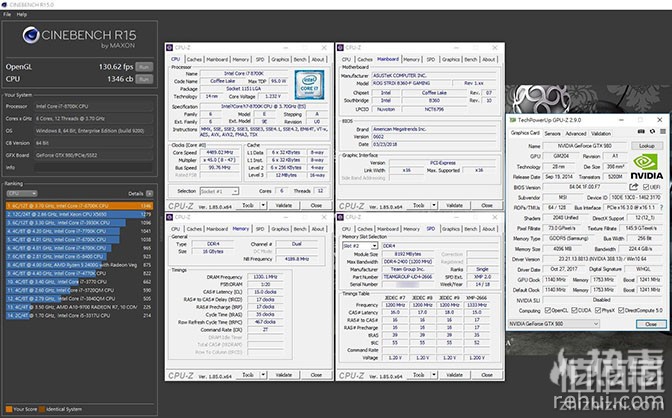Toggle the PhysX checkbox
Screen dimensions: 672x418
click(598, 310)
